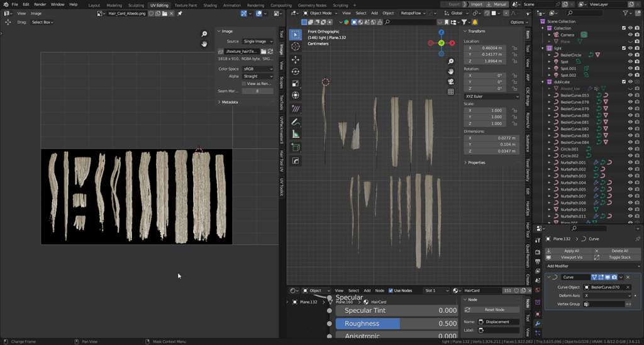Pick the Annotate tool
The height and width of the screenshot is (345, 644).
pyautogui.click(x=296, y=122)
